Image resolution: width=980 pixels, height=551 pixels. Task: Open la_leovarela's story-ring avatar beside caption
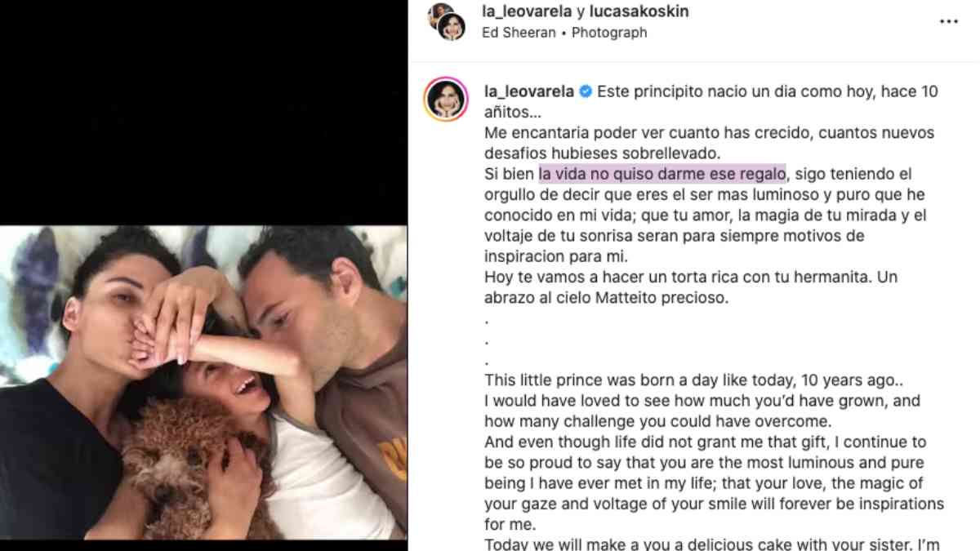[445, 100]
